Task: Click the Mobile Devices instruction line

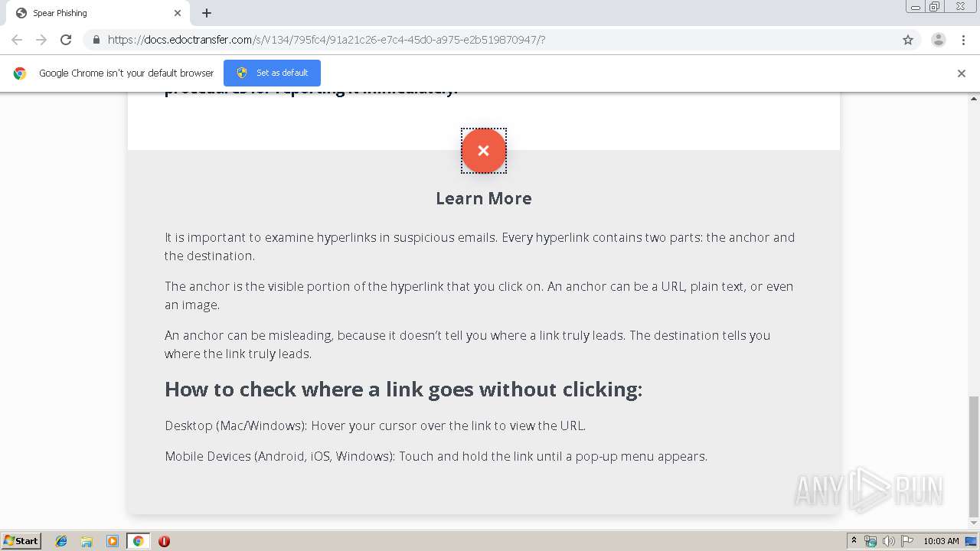Action: [436, 456]
